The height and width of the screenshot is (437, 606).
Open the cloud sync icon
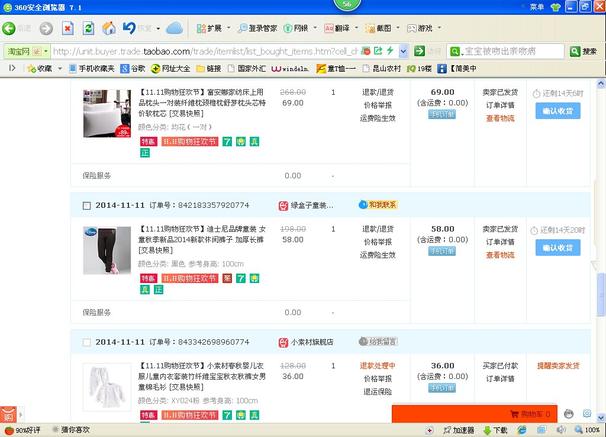point(174,28)
